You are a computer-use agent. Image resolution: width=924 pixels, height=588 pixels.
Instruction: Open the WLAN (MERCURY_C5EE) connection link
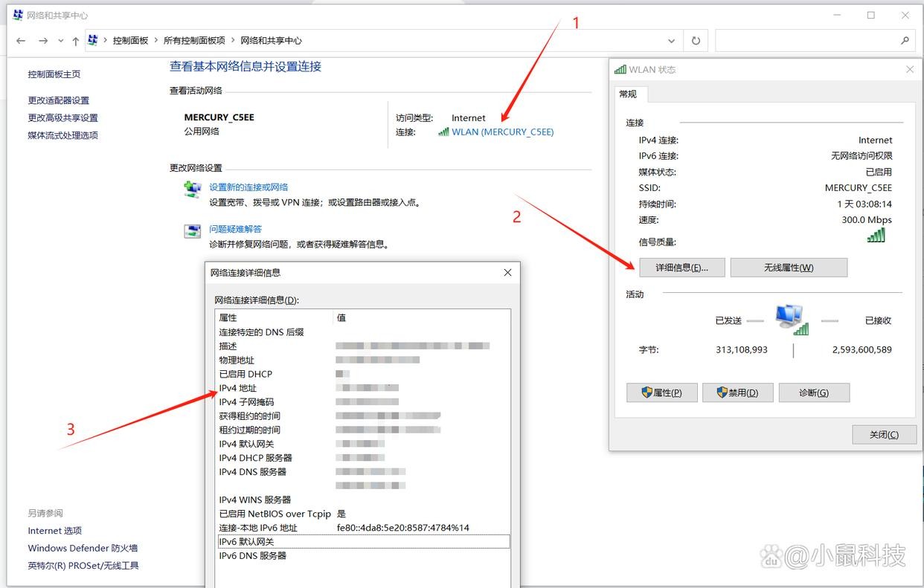[x=502, y=132]
